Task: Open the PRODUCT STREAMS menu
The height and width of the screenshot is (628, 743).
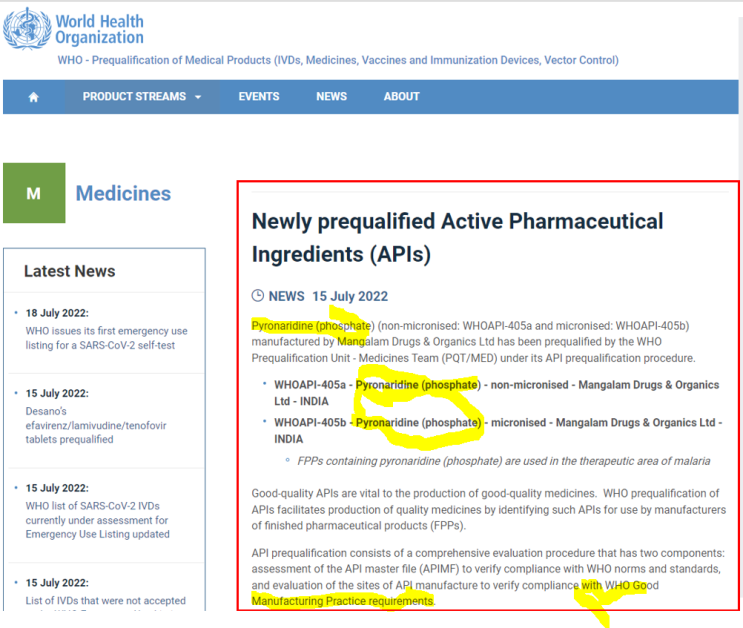Action: tap(142, 97)
